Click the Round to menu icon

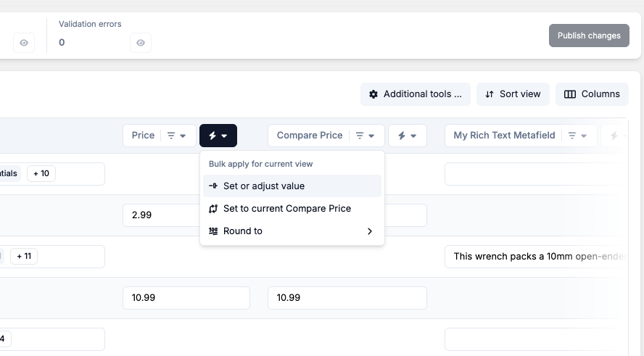[213, 231]
